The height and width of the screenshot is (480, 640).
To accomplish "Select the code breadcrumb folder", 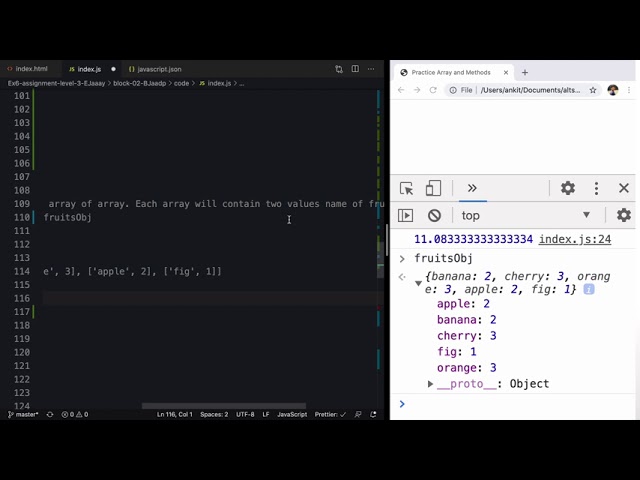I will [181, 83].
